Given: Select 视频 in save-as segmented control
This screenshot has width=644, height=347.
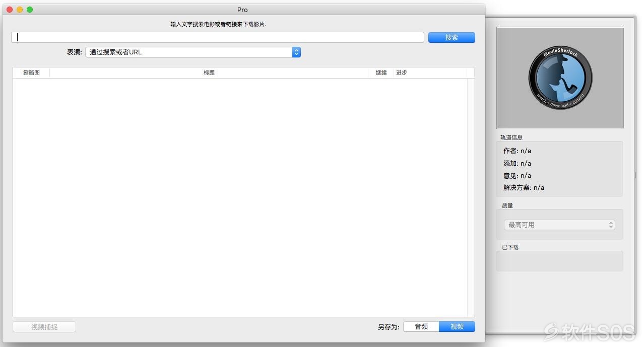Looking at the screenshot, I should click(x=457, y=327).
